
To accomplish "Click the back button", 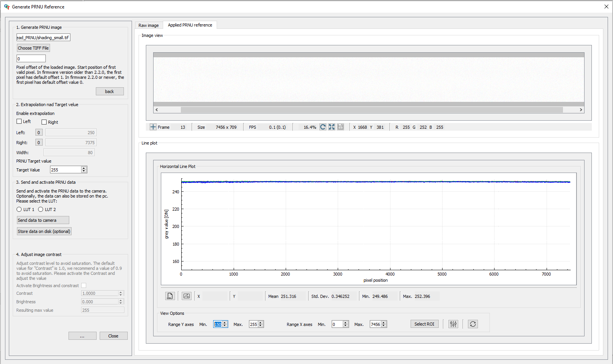I will (x=110, y=91).
